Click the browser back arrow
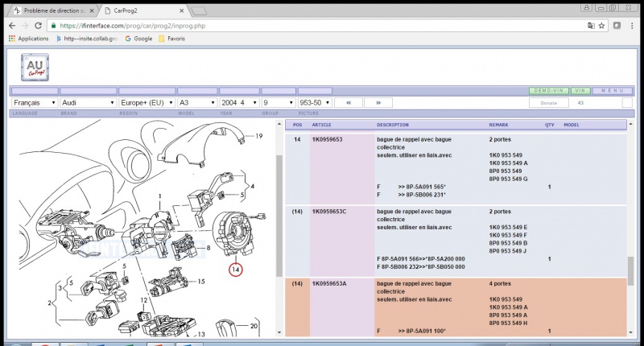The height and width of the screenshot is (346, 644). 12,26
